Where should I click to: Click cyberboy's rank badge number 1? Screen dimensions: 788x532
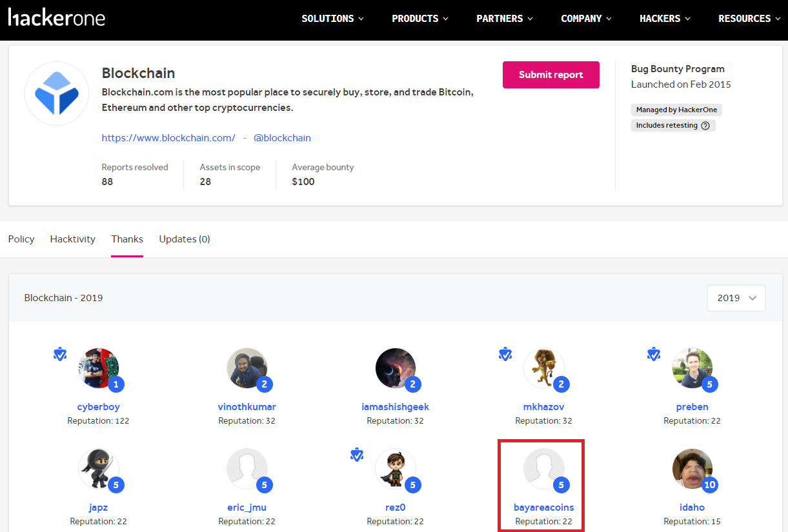point(116,384)
